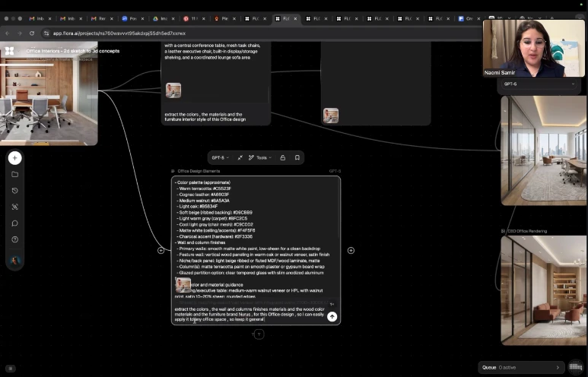Select the CEO Office Rendering image thumbnail
This screenshot has height=377, width=588.
543,289
